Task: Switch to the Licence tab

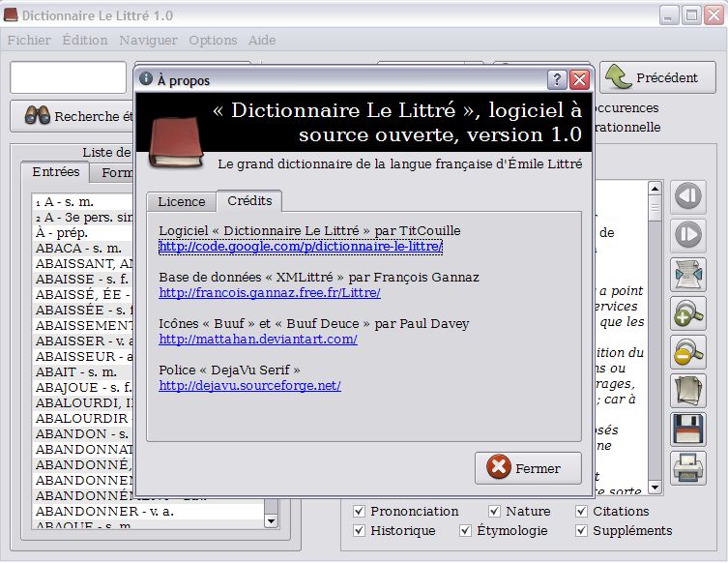Action: 182,201
